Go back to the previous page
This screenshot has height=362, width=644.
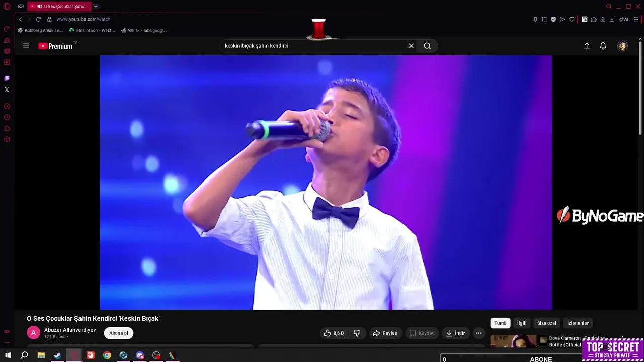pos(20,19)
